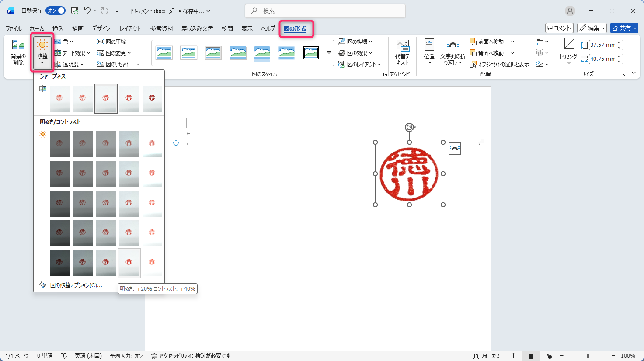Click the save icon in the title bar
Image resolution: width=644 pixels, height=361 pixels.
[75, 11]
